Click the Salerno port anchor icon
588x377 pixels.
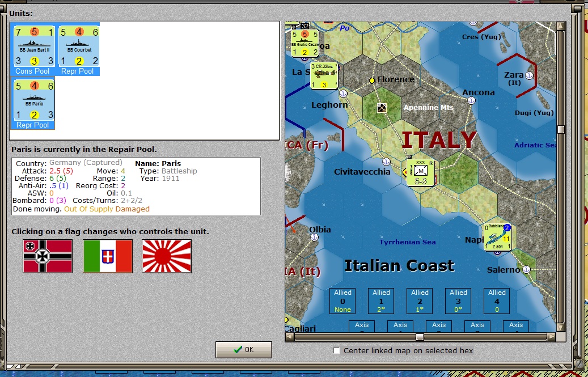pyautogui.click(x=526, y=269)
